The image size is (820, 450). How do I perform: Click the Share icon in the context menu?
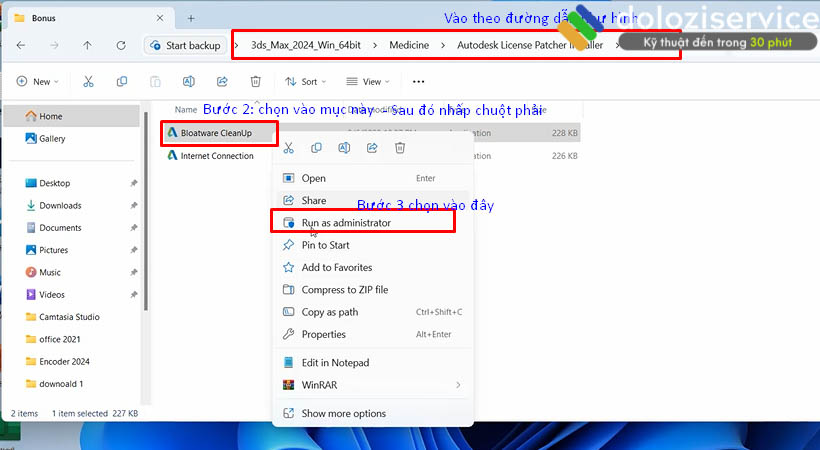click(372, 148)
